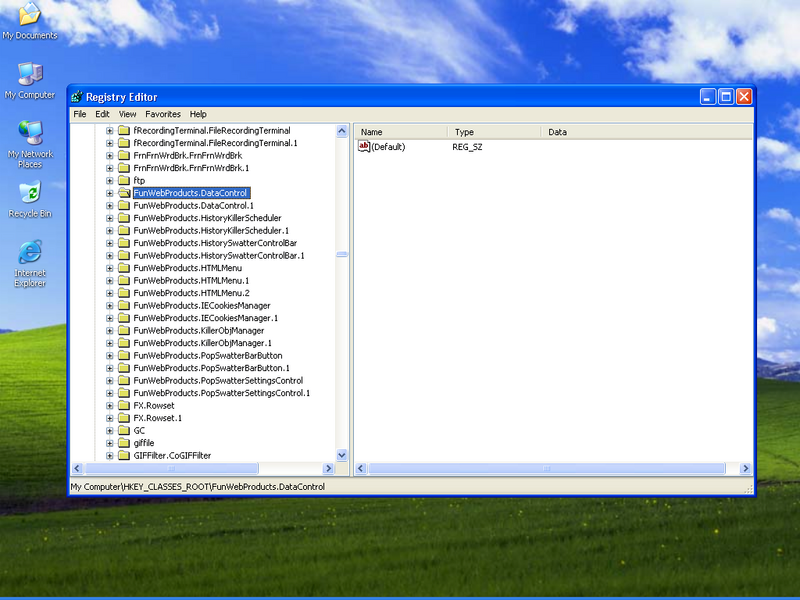Click folder icon beside FunWebProducts.IECookiesManager
800x600 pixels.
tap(124, 305)
